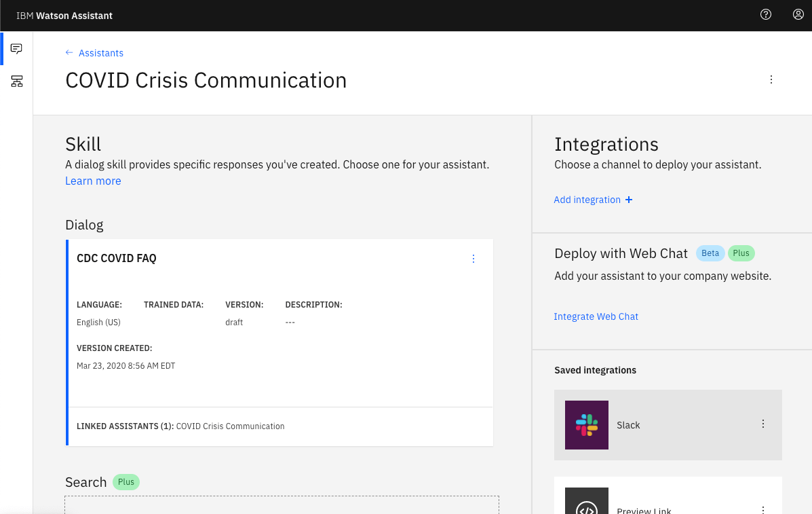Follow the Learn more link
Image resolution: width=812 pixels, height=514 pixels.
[93, 181]
